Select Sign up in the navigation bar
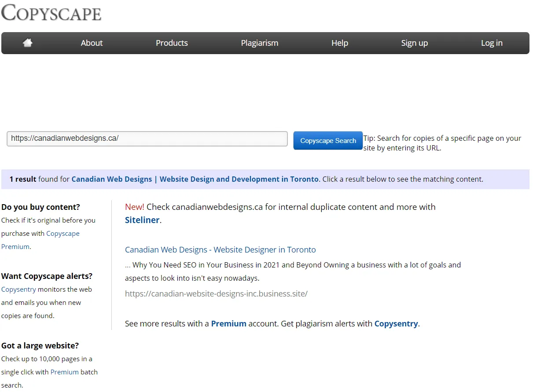 click(414, 43)
